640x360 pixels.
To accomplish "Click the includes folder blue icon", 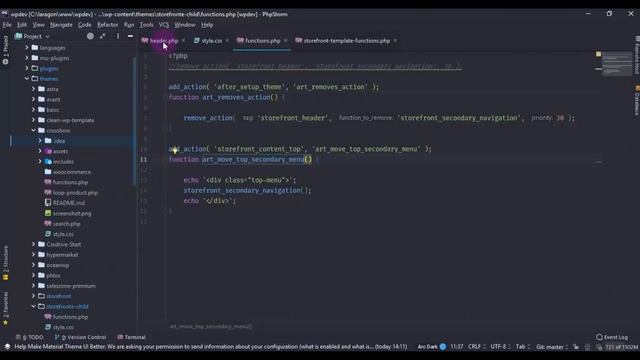I will [x=48, y=162].
